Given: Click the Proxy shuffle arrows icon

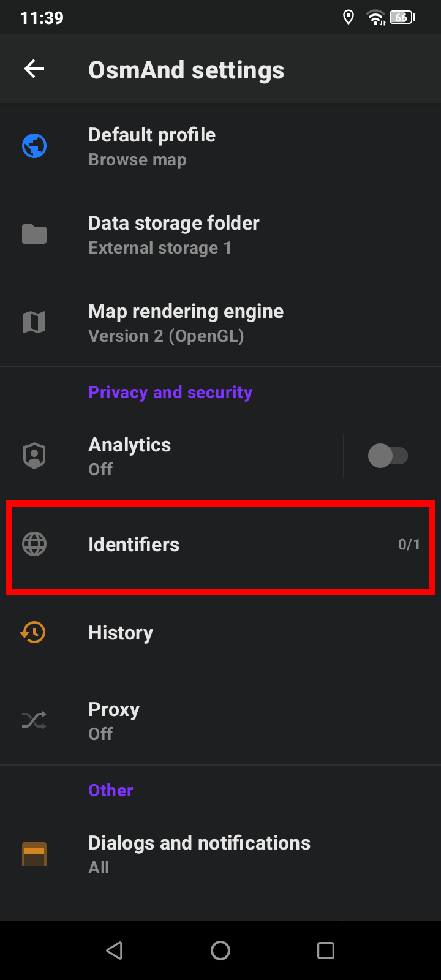Looking at the screenshot, I should point(34,720).
